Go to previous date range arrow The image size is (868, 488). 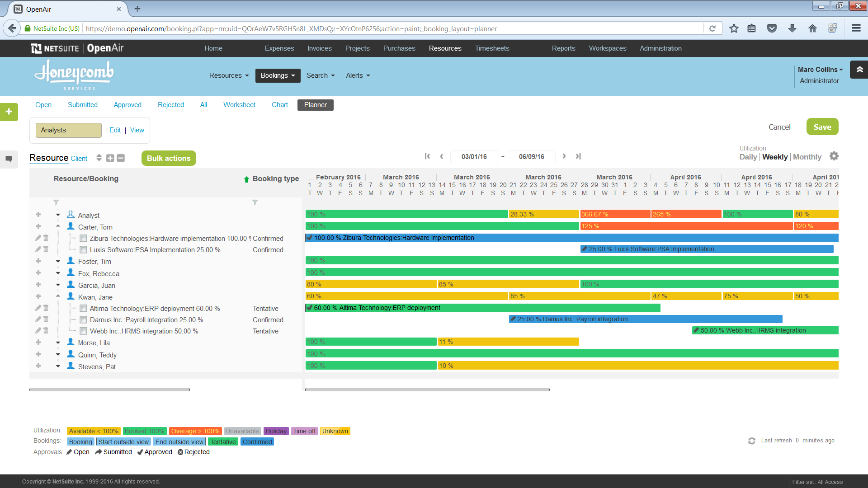point(442,156)
